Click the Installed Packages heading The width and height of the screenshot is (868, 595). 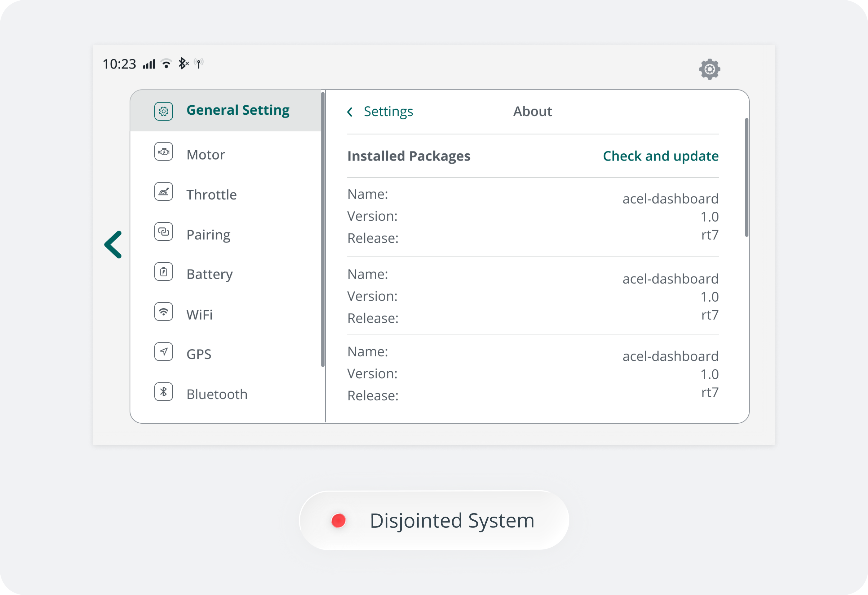409,156
